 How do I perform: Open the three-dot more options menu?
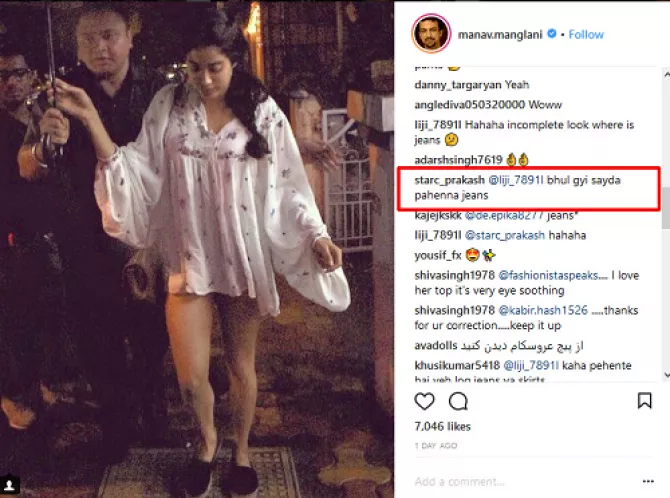tap(648, 481)
